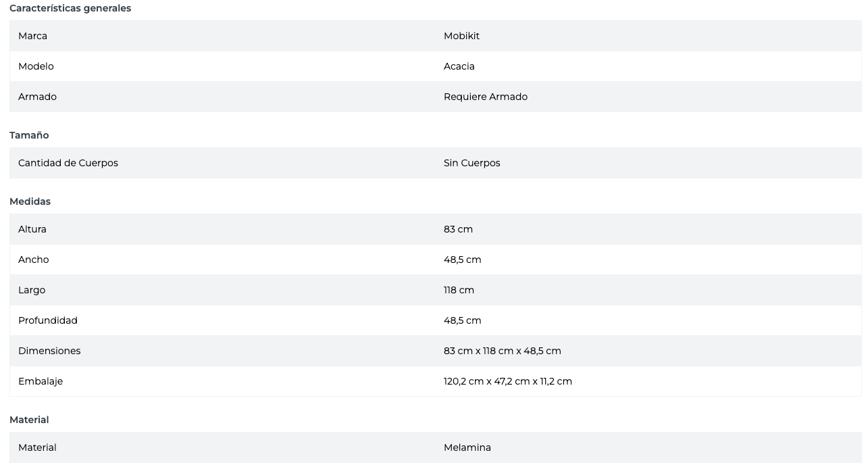Click the Medidas section heading
Viewport: 868px width, 465px height.
click(30, 201)
